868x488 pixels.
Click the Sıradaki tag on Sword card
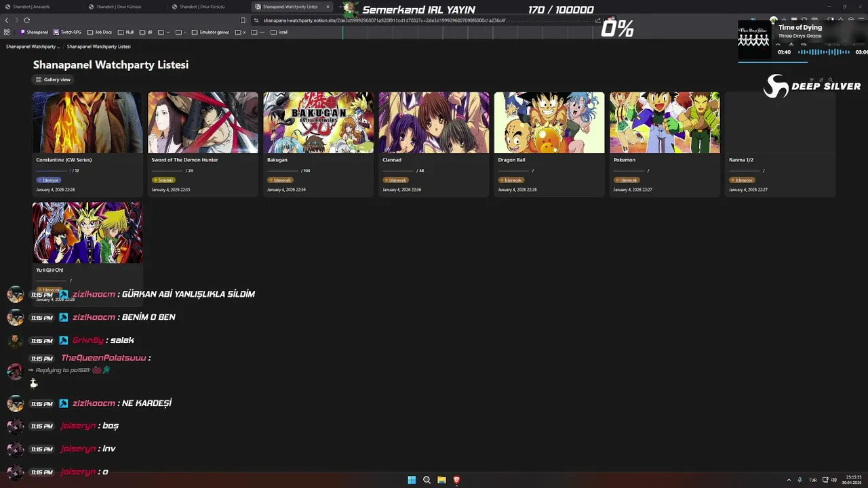tap(163, 180)
